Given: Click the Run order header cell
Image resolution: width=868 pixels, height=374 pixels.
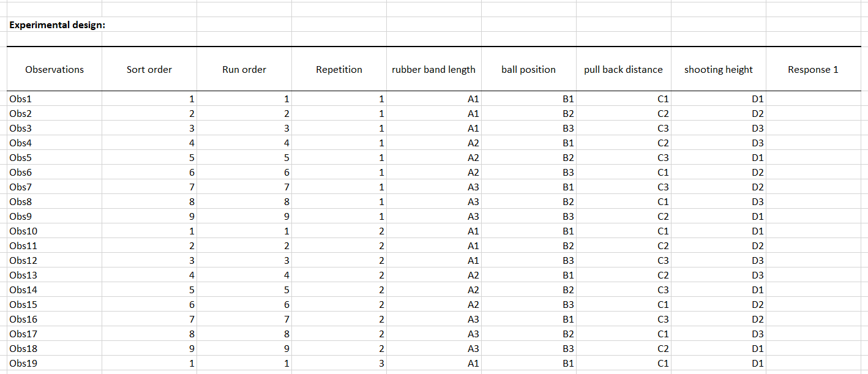Looking at the screenshot, I should [x=244, y=69].
